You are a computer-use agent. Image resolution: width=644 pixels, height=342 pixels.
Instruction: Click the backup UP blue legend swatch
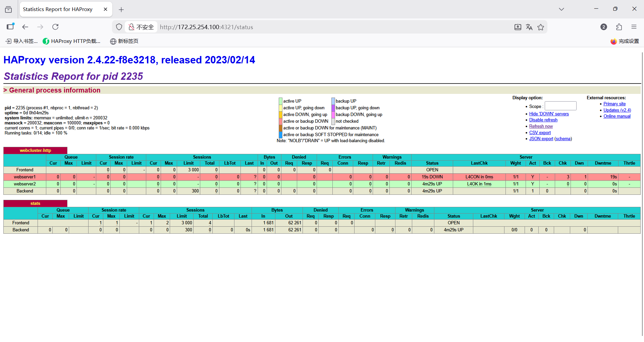(x=333, y=101)
